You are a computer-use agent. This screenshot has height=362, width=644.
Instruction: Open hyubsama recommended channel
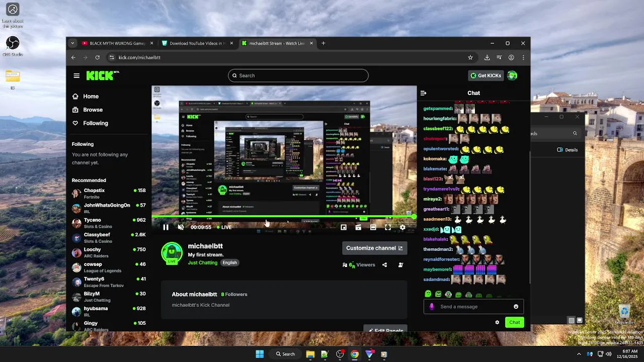click(x=109, y=311)
